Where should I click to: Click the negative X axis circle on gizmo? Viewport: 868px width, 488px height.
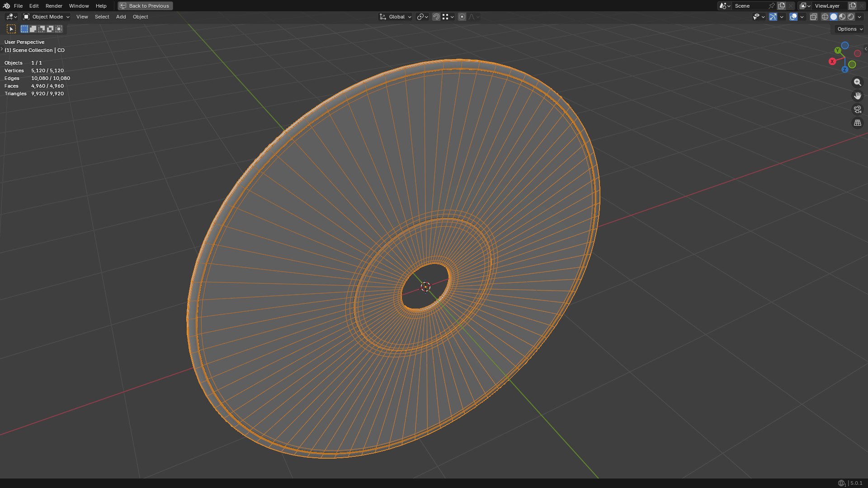click(x=857, y=53)
